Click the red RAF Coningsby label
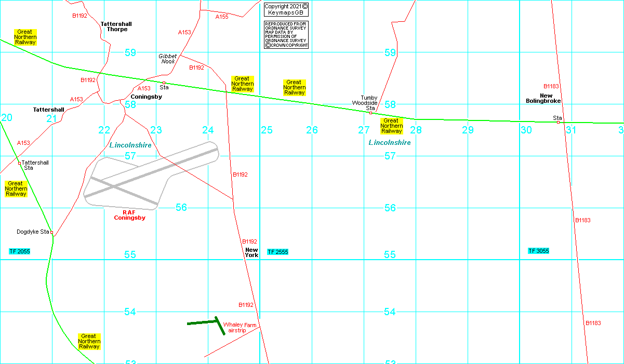Image resolution: width=624 pixels, height=364 pixels. (x=130, y=215)
